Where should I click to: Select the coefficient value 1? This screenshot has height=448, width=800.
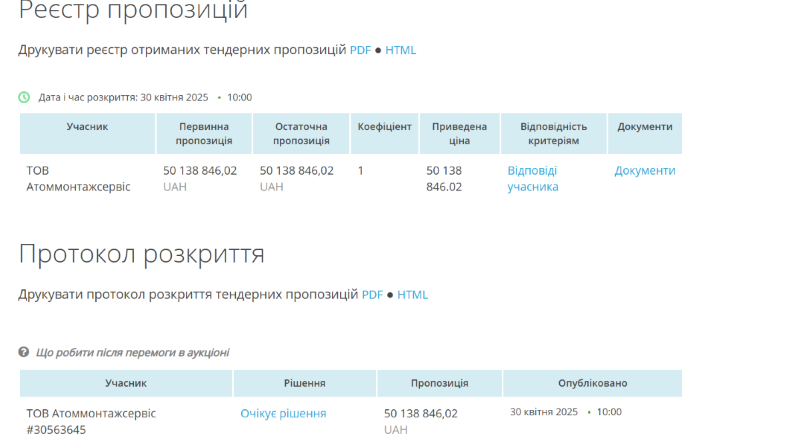[360, 170]
